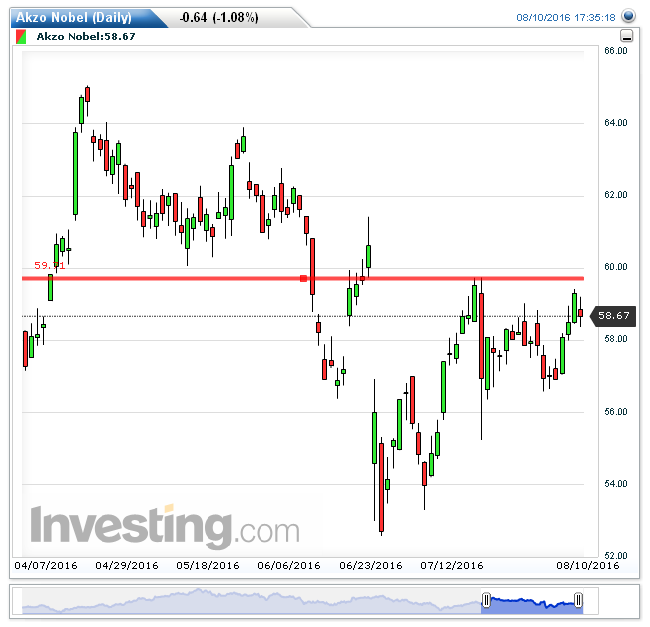Image resolution: width=650 pixels, height=627 pixels.
Task: Click the 07/12/2016 date axis label
Action: [452, 566]
